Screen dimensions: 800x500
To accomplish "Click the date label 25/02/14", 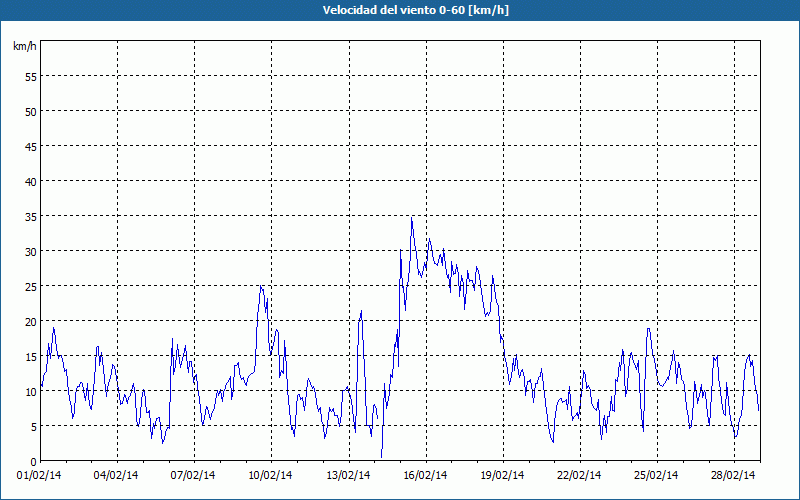I will 656,476.
